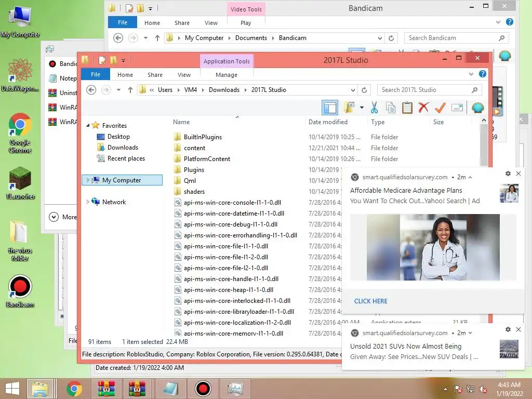The image size is (532, 399).
Task: Click the Paste clipboard icon in 2017L Studio toolbar
Action: pos(407,108)
